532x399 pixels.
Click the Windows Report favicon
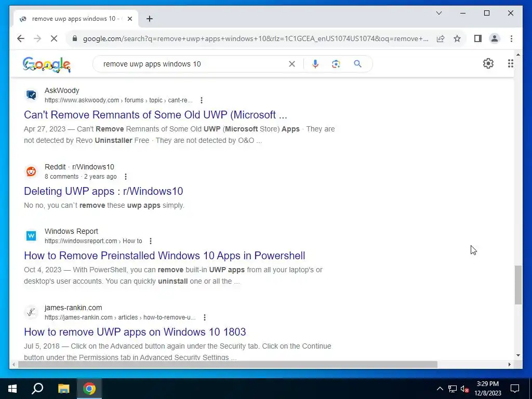(x=31, y=236)
